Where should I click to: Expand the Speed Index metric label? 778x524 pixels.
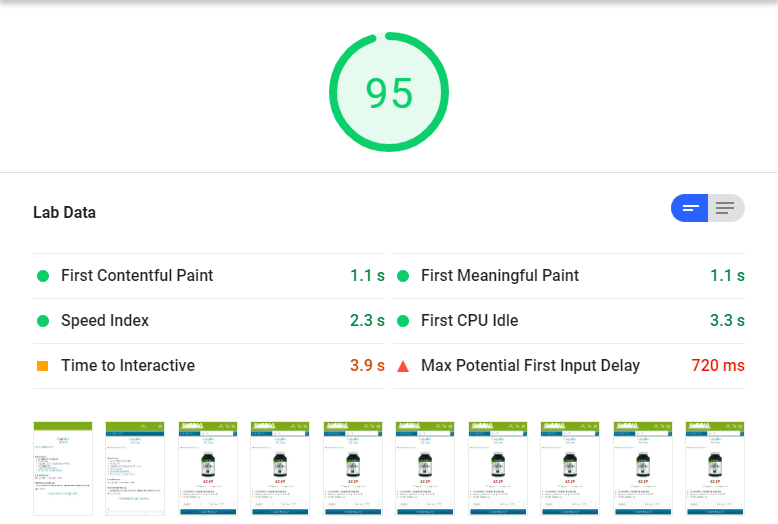coord(105,321)
